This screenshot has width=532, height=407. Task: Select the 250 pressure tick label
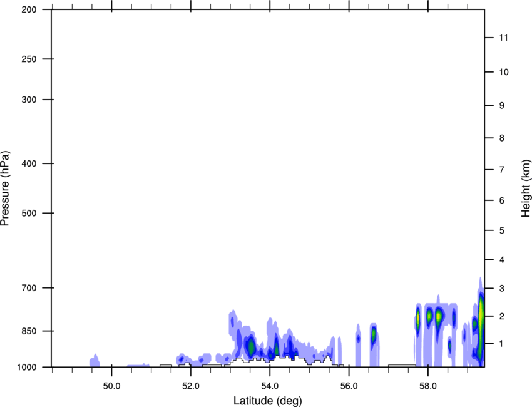point(29,59)
